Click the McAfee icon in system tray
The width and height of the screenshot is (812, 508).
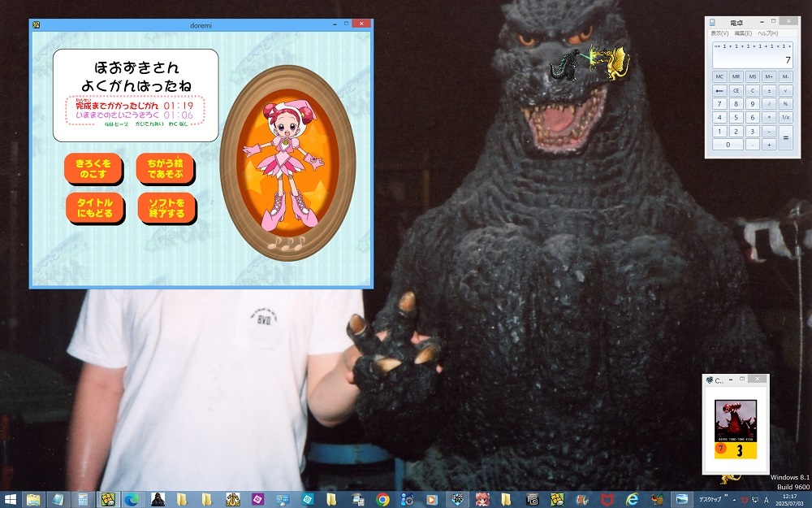pos(745,500)
